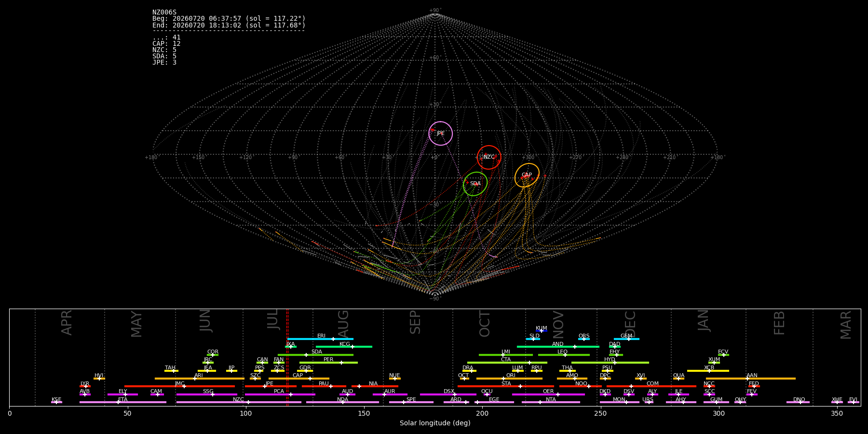Click the purple OER shower bar

click(x=548, y=394)
